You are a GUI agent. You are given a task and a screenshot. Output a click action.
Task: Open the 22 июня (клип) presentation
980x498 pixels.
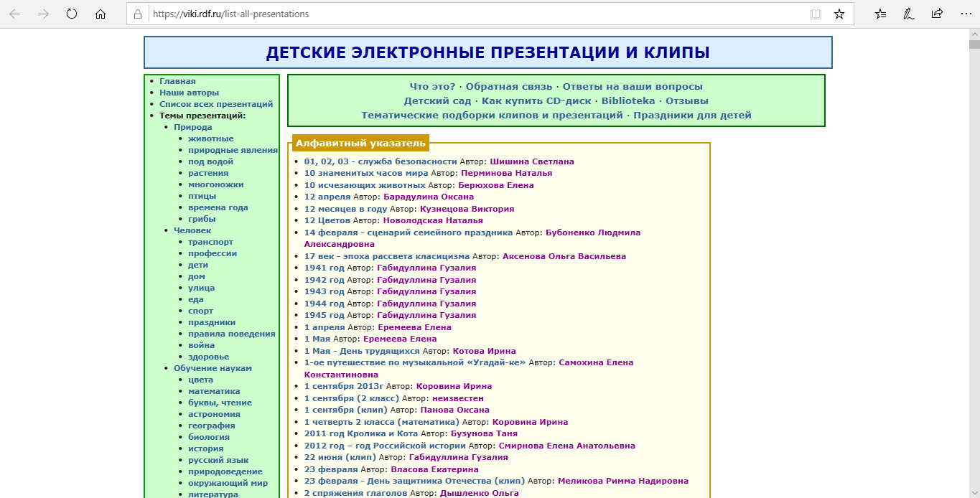point(340,458)
